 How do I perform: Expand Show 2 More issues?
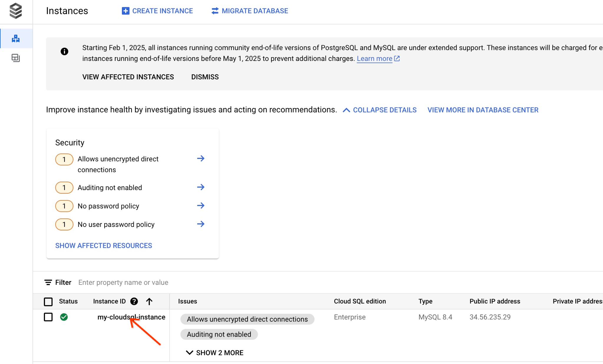click(x=215, y=353)
